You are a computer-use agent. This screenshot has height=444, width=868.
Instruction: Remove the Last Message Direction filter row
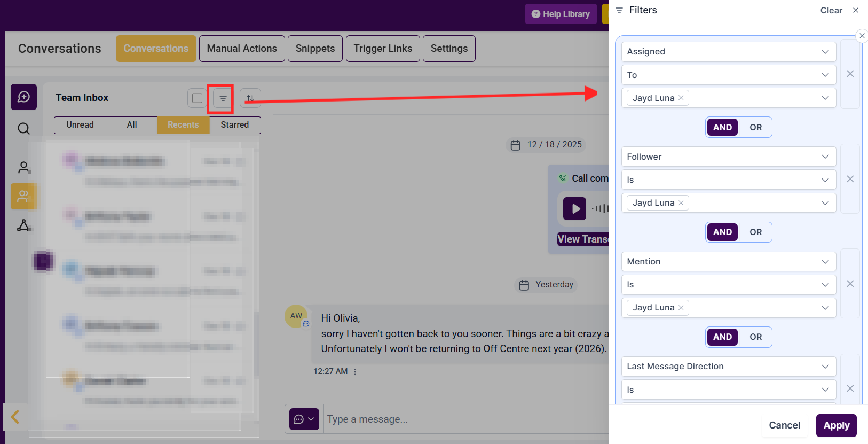[850, 388]
